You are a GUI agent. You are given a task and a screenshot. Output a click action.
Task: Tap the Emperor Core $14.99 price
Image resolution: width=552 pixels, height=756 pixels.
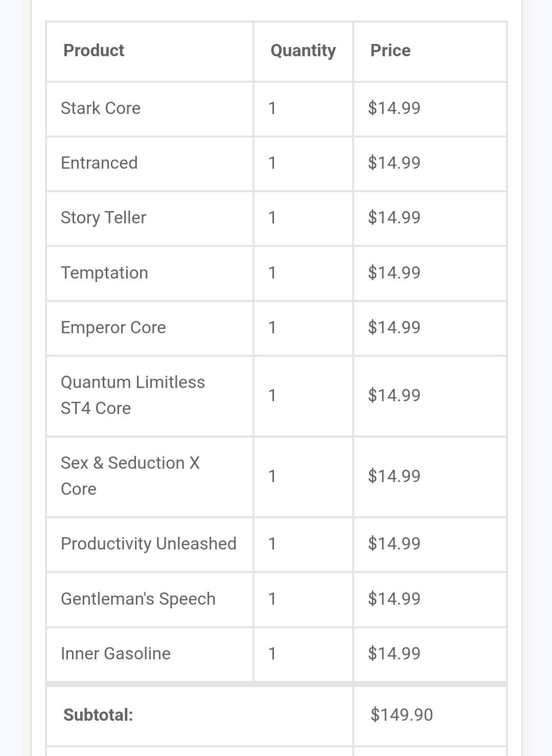tap(394, 328)
